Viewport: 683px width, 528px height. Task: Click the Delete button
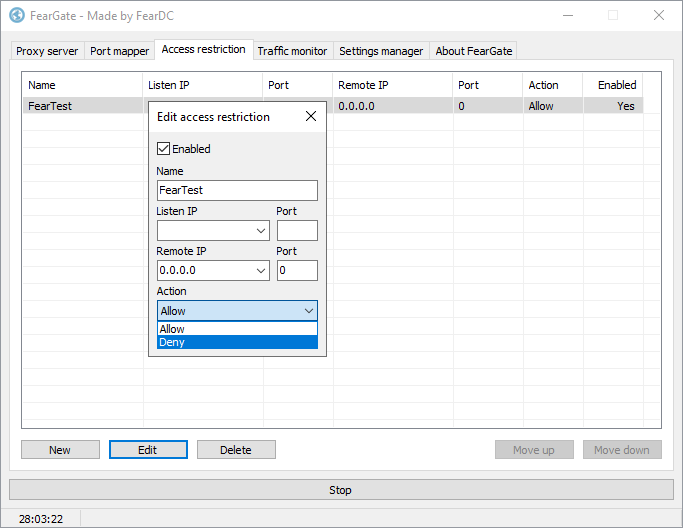(236, 450)
